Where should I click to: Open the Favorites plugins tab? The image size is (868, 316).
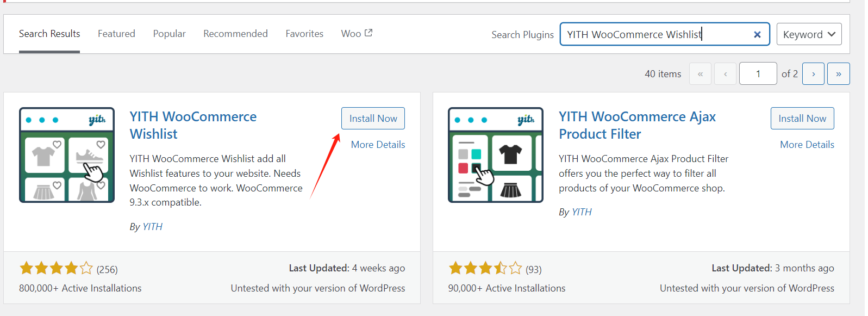(x=304, y=33)
